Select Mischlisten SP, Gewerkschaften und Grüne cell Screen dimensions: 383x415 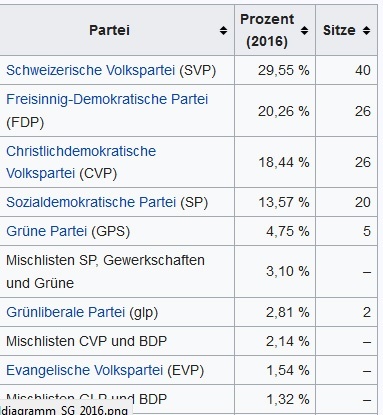pos(117,272)
